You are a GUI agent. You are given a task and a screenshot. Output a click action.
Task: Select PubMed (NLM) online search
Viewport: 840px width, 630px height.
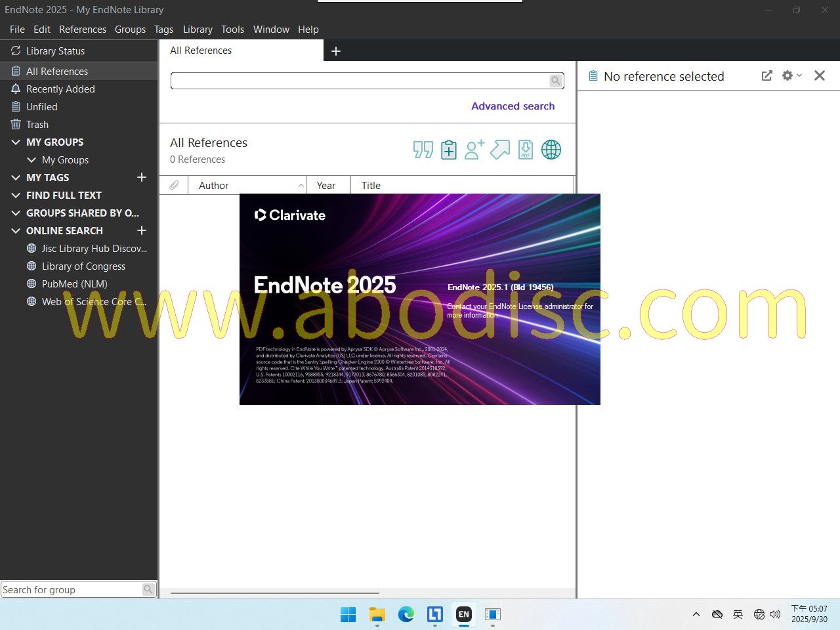click(74, 284)
